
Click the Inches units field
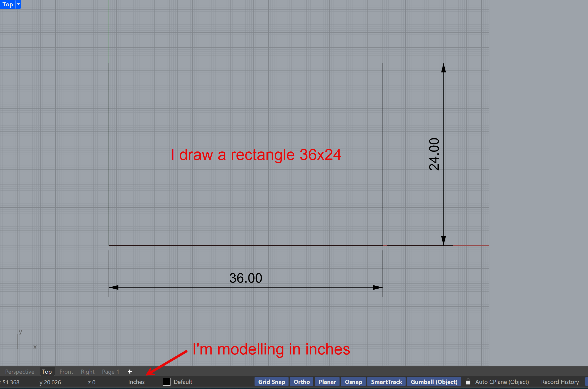pos(136,382)
